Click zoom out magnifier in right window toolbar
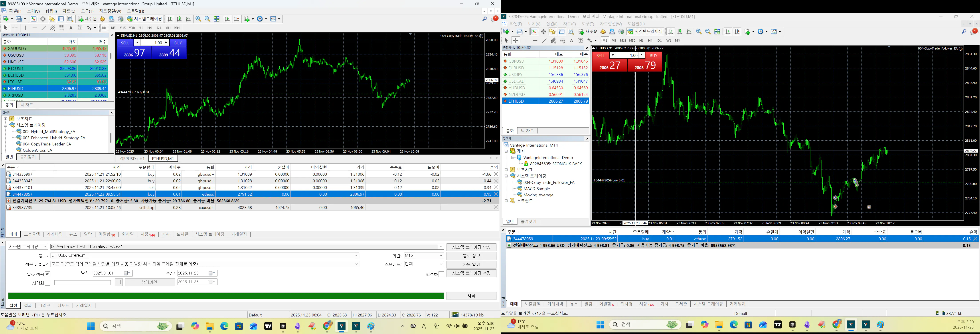Screen dimensions: 980x334 point(708,32)
